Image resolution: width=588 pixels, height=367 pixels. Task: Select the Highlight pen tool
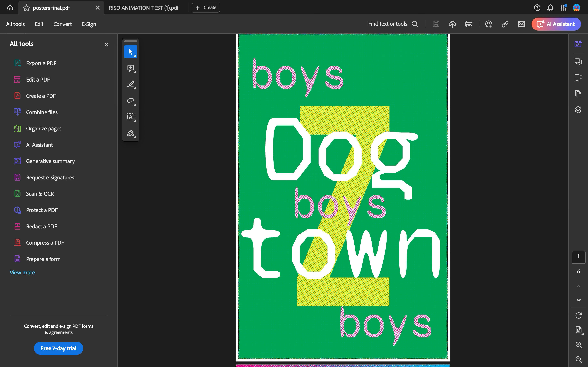130,84
